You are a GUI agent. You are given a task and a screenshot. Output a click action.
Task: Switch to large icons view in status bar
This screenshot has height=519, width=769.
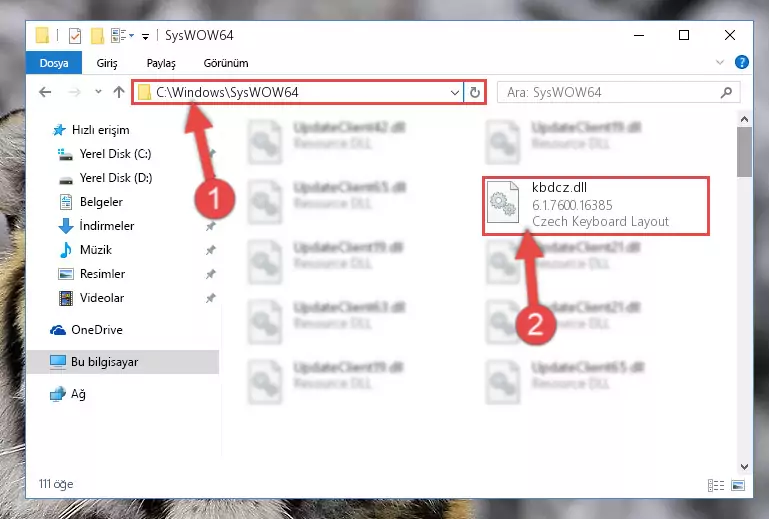738,486
